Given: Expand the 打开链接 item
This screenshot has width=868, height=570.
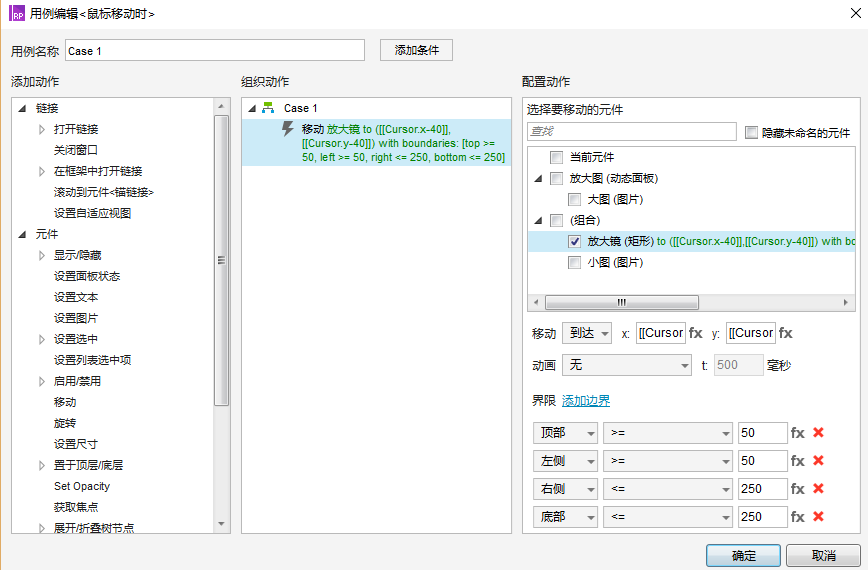Looking at the screenshot, I should click(x=42, y=129).
